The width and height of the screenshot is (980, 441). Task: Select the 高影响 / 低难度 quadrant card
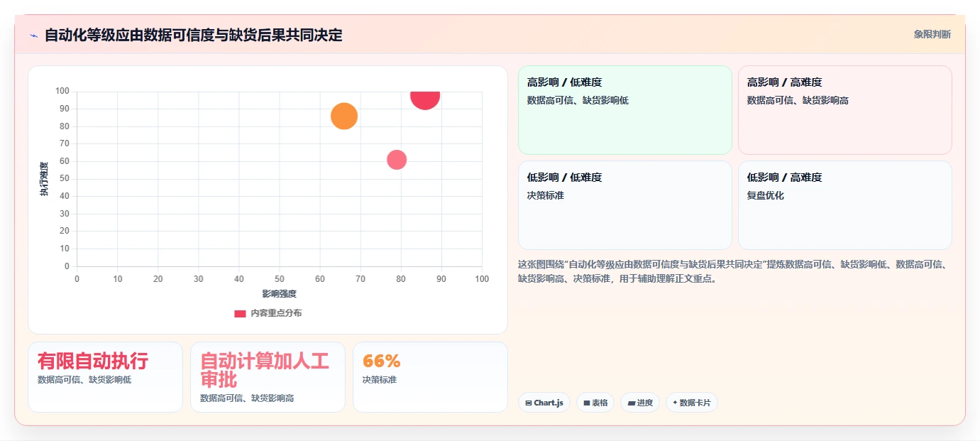tap(624, 110)
